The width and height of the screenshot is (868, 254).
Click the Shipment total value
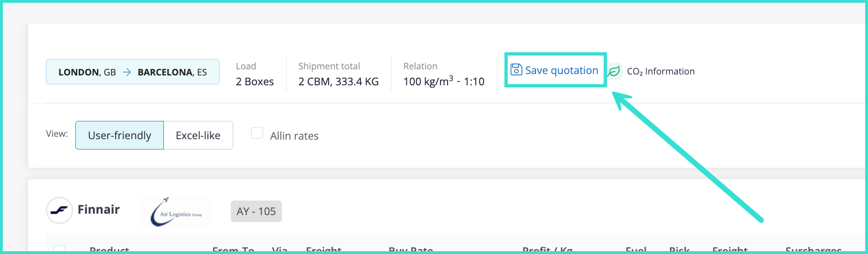338,82
